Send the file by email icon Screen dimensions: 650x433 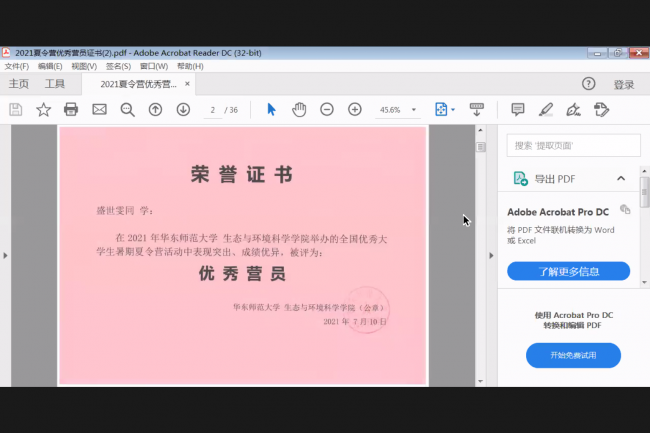(x=99, y=109)
